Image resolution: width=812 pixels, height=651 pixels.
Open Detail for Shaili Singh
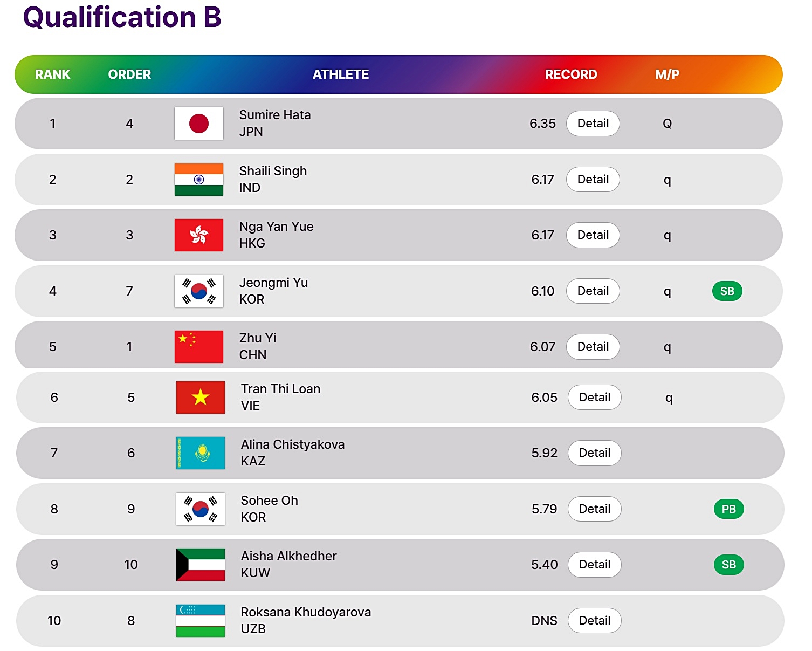593,180
